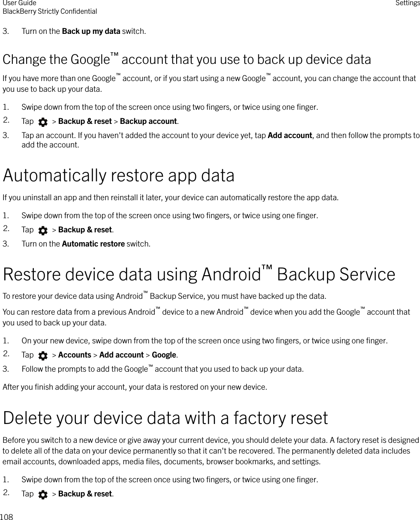Viewport: 420px width, 520px height.
Task: Click the 'Automatically restore app data' heading
Action: point(119,176)
